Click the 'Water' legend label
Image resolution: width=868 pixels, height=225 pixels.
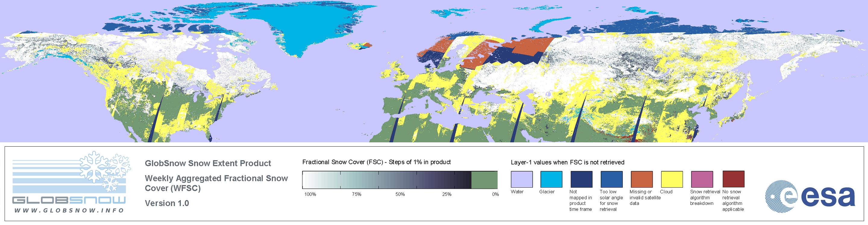click(517, 192)
